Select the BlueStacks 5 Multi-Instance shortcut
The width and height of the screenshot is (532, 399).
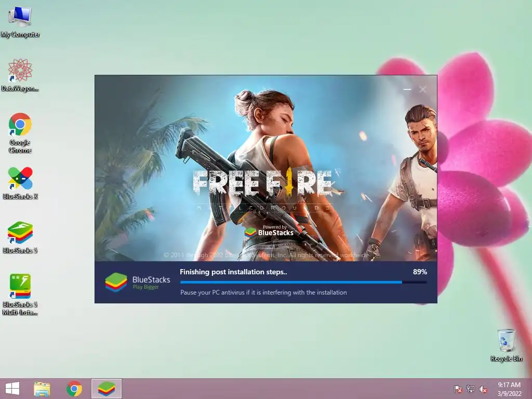(x=20, y=295)
